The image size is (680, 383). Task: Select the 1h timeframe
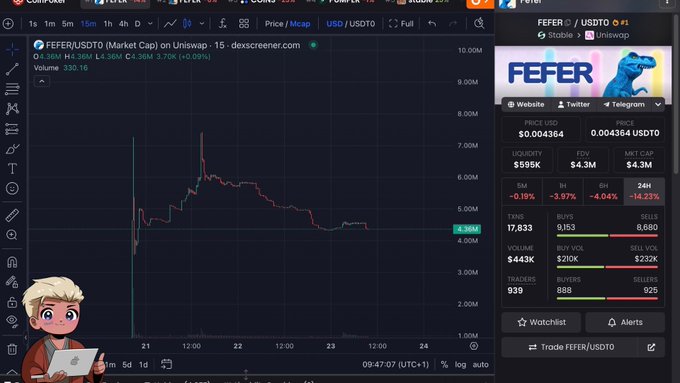[x=108, y=24]
